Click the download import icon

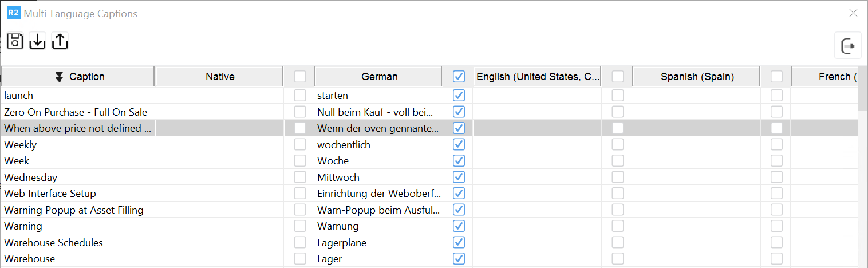click(x=37, y=41)
